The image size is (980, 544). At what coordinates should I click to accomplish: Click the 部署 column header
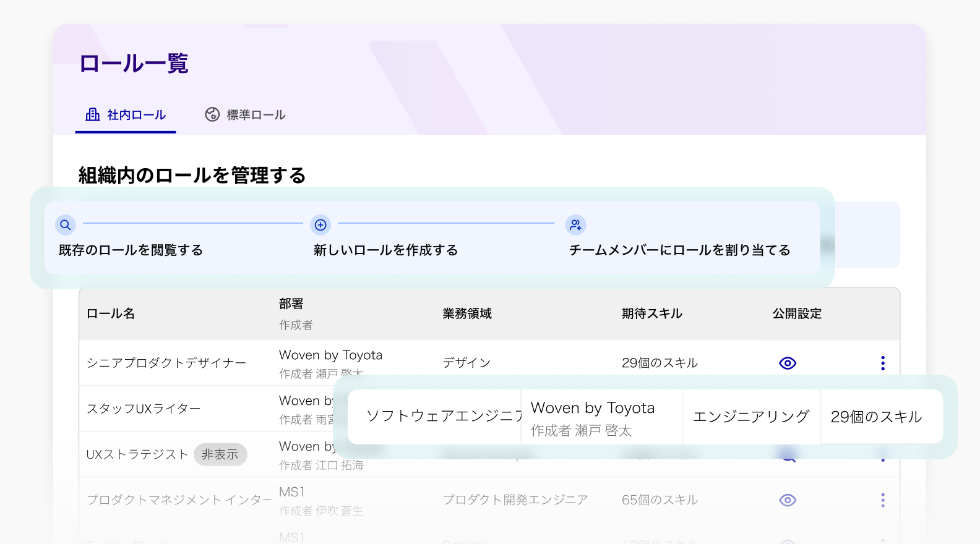coord(291,304)
